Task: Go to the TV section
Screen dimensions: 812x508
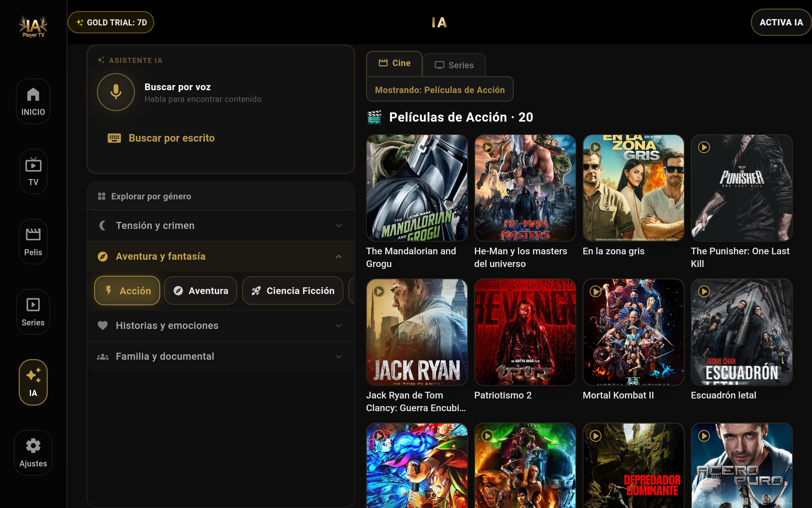Action: pyautogui.click(x=33, y=171)
